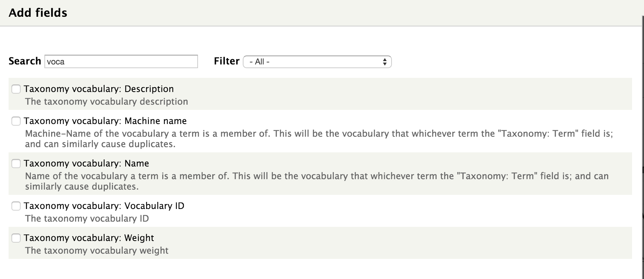Select the Taxonomy vocabulary: Name checkbox
This screenshot has width=644, height=279.
(16, 163)
